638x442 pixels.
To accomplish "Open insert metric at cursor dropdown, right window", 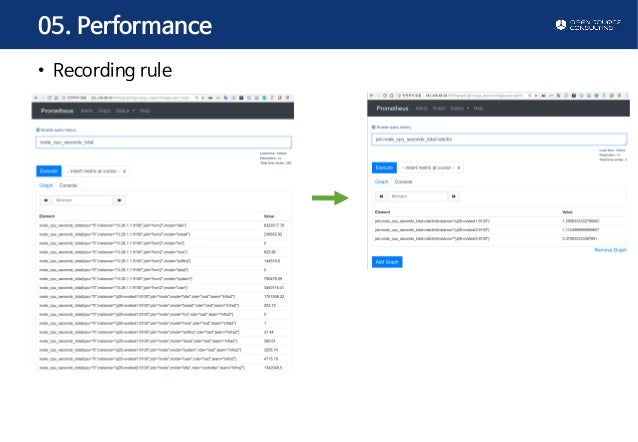I will [x=431, y=168].
